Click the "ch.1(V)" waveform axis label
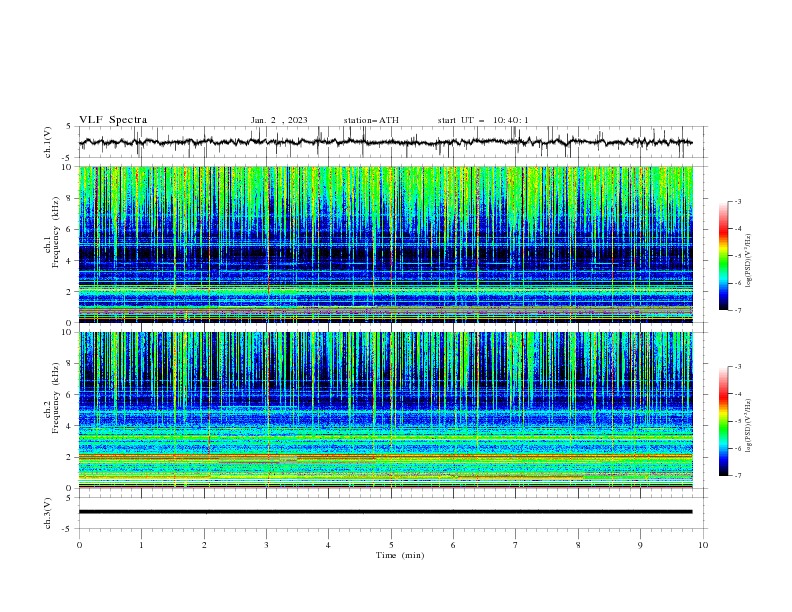Image resolution: width=792 pixels, height=612 pixels. click(48, 142)
